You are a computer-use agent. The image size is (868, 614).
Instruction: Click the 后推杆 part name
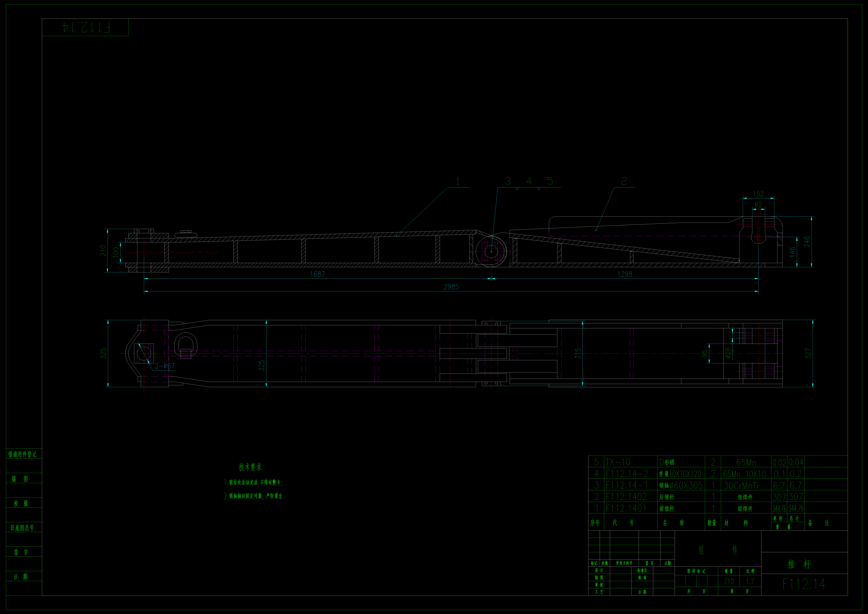[x=667, y=497]
